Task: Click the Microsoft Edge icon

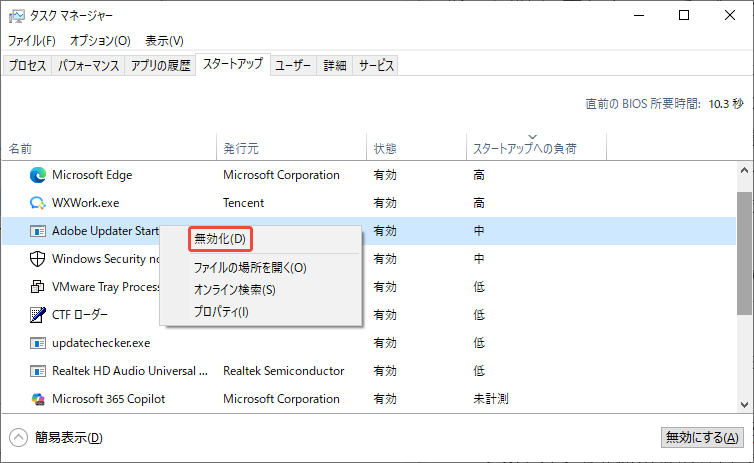Action: tap(38, 175)
